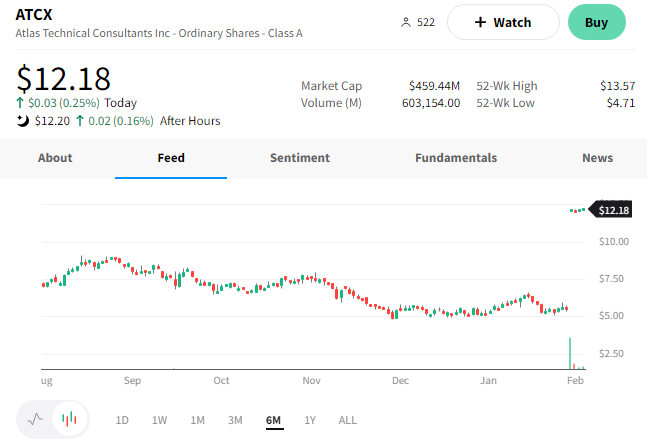Choose the 1W chart range
The image size is (647, 446).
coord(159,420)
